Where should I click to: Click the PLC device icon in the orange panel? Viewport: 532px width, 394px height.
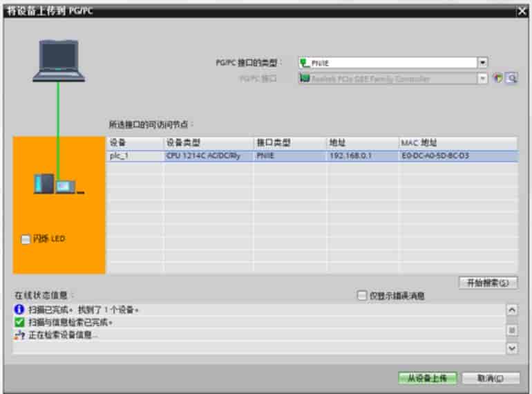(x=58, y=184)
